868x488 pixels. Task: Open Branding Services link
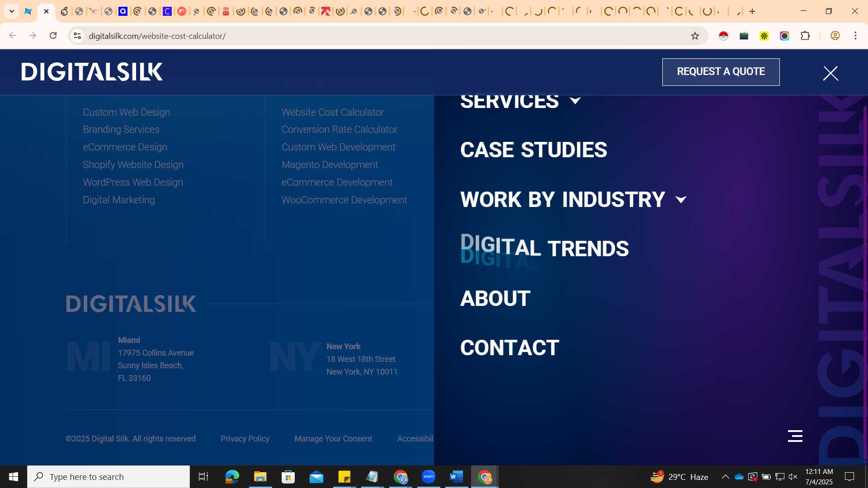click(121, 129)
